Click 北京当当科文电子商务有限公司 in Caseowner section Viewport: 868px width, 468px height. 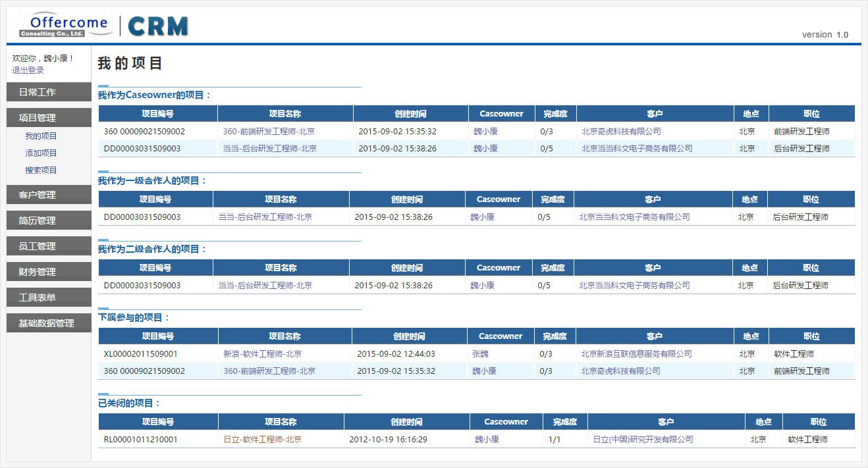tap(637, 149)
